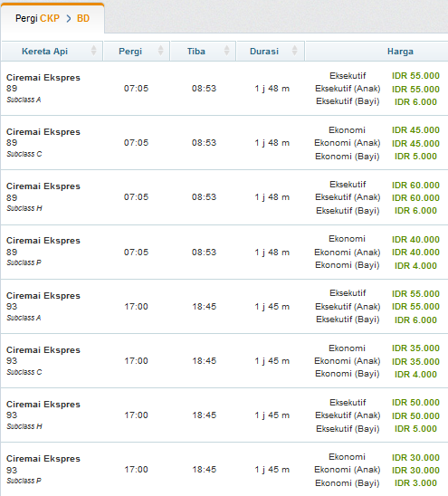Image resolution: width=448 pixels, height=496 pixels.
Task: Click Eksekutif (Anak) label in 89 Subclass A row
Action: (x=348, y=89)
